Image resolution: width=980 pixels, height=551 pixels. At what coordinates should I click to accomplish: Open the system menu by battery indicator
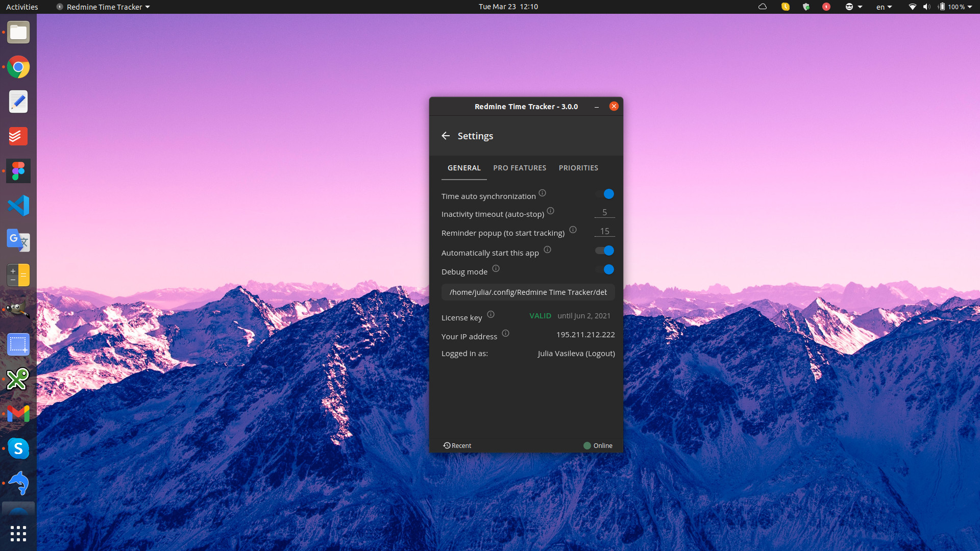(x=955, y=7)
